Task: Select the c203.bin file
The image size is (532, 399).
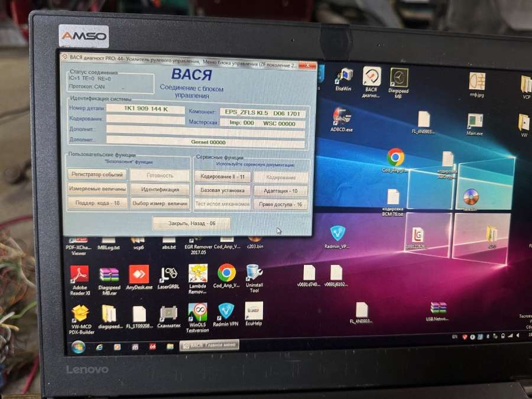Action: click(255, 244)
